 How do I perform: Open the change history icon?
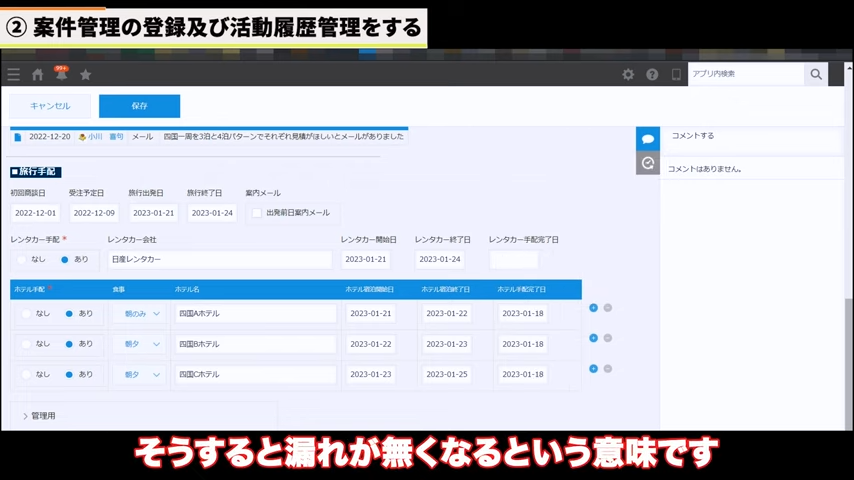click(x=648, y=163)
